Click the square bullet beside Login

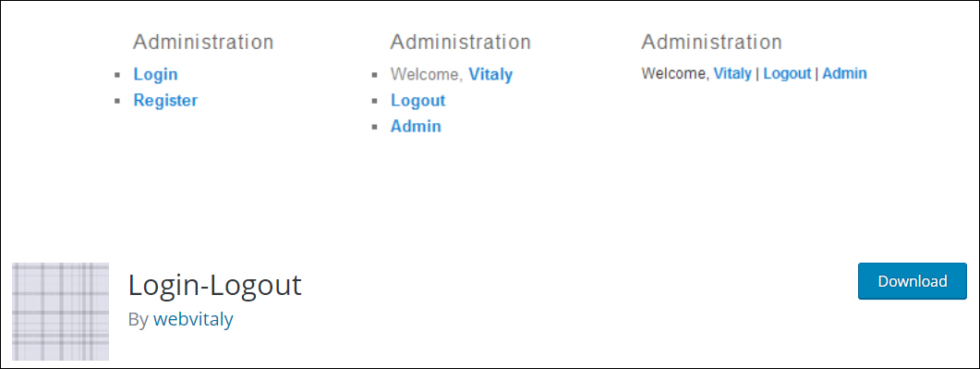tap(117, 75)
